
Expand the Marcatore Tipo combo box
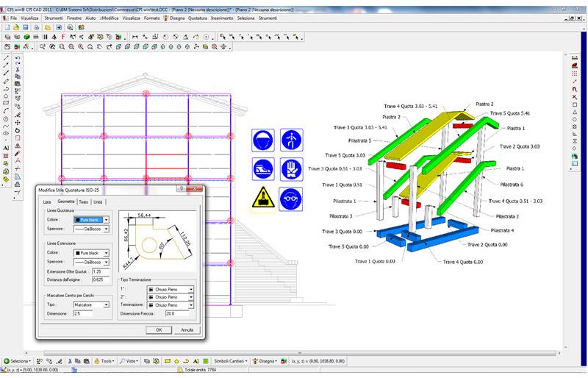click(106, 304)
